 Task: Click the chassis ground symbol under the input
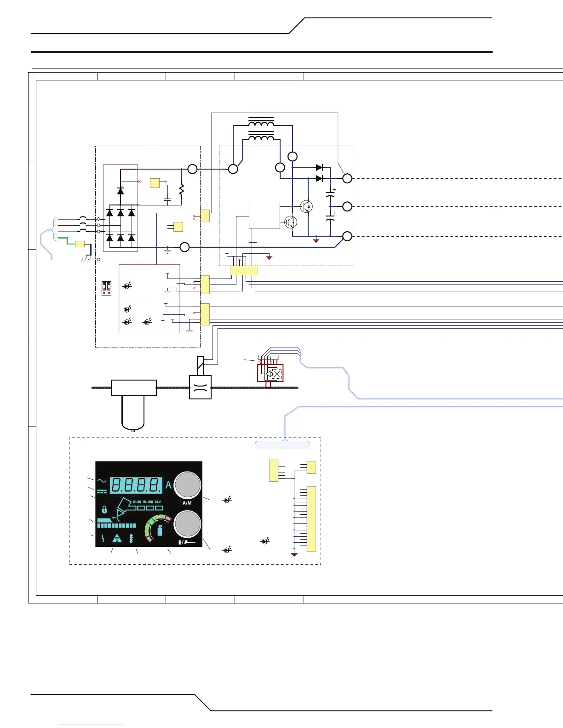(x=85, y=260)
